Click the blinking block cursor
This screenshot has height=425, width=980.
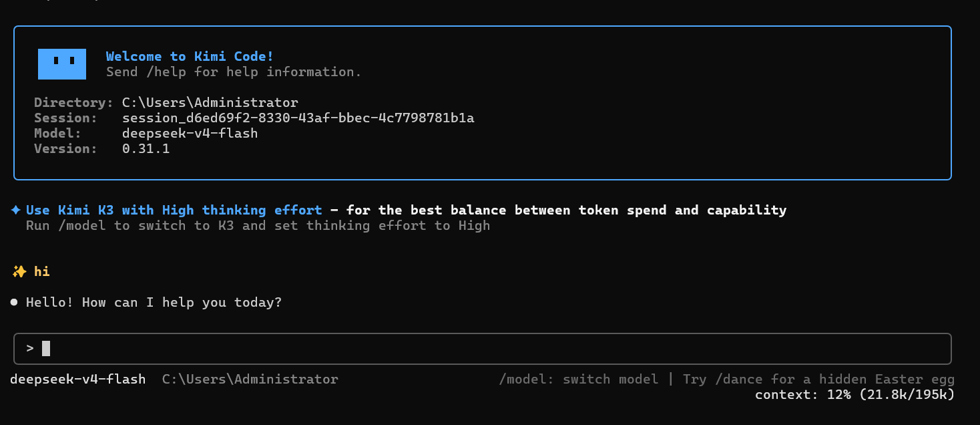pyautogui.click(x=46, y=348)
